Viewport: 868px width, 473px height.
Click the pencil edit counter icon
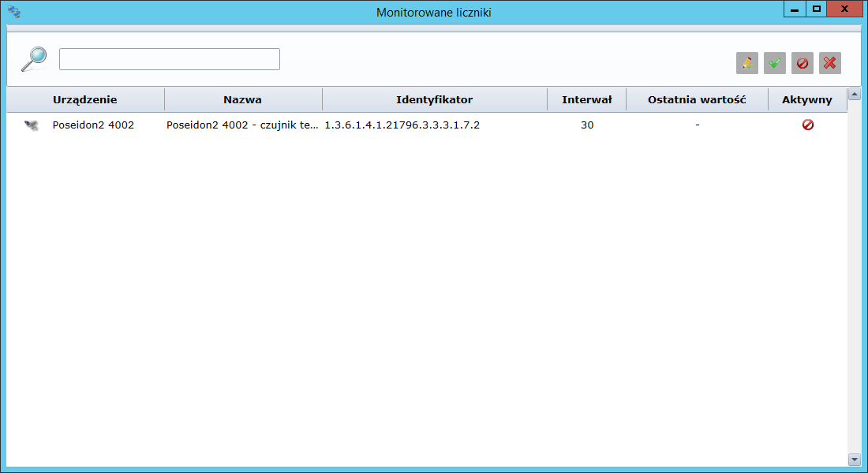point(746,63)
